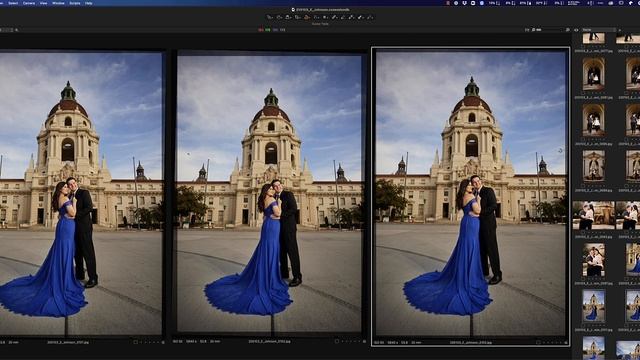Set color tag box under middle viewer image
This screenshot has height=360, width=640.
tap(337, 341)
